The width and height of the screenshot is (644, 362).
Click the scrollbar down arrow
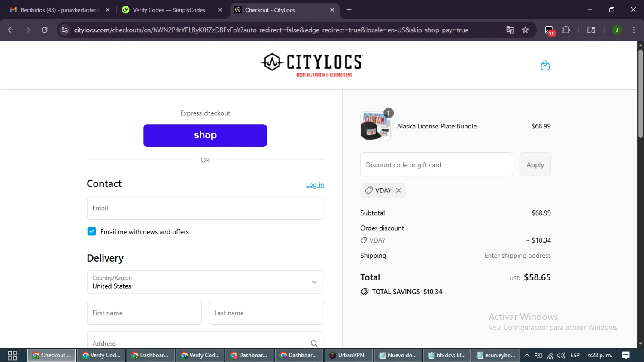point(641,344)
